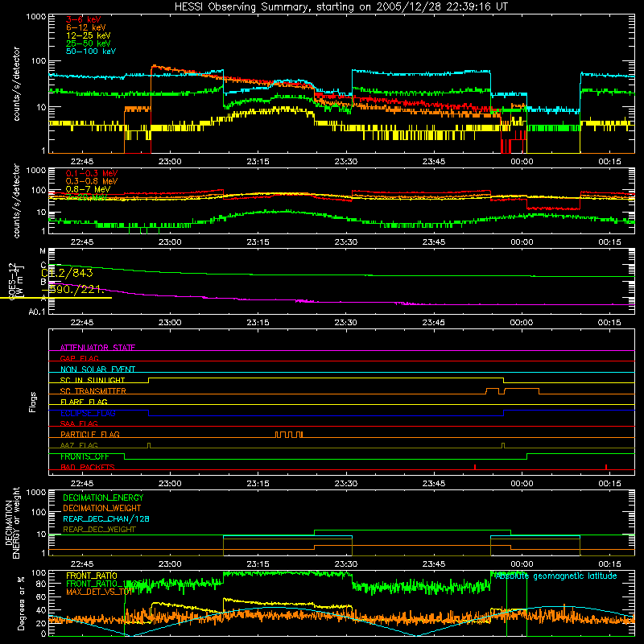Click the 23:00 tick label under the decimation panel

[170, 564]
